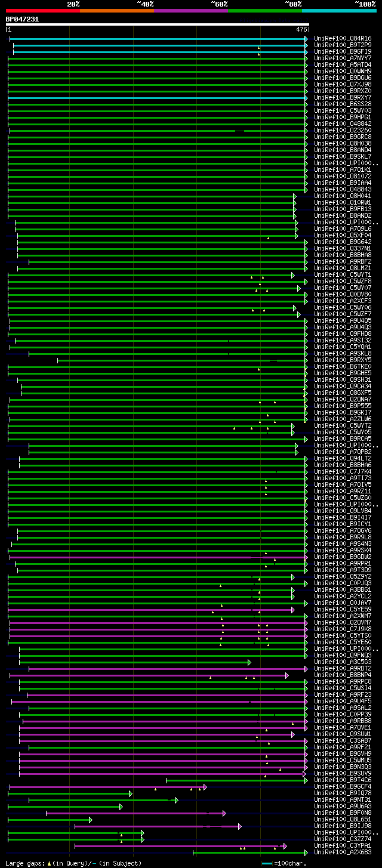
Task: Click hit label UniRef100_B6SS28
Action: coord(343,104)
